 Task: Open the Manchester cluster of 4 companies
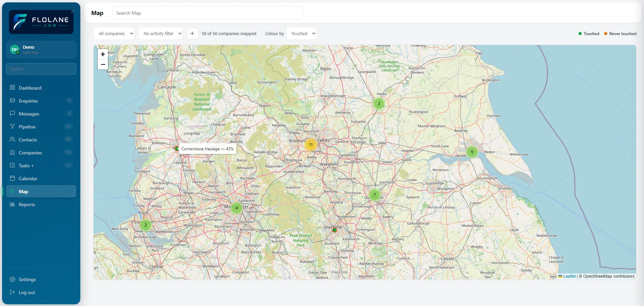pos(237,208)
